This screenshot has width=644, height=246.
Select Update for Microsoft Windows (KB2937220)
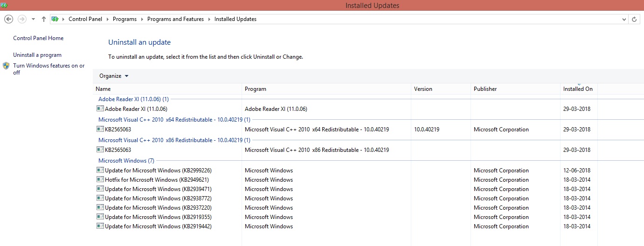[x=158, y=207]
